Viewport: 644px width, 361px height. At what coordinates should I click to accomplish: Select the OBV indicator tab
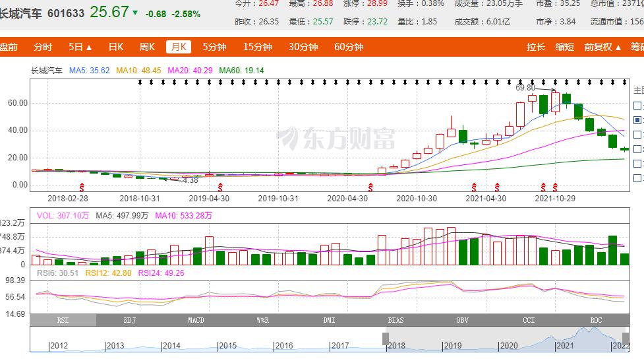tap(463, 320)
